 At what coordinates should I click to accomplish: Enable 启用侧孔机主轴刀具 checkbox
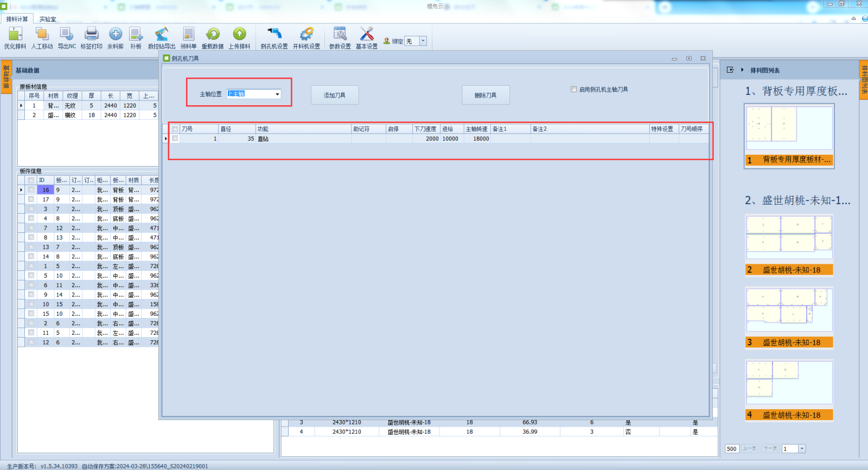click(573, 90)
